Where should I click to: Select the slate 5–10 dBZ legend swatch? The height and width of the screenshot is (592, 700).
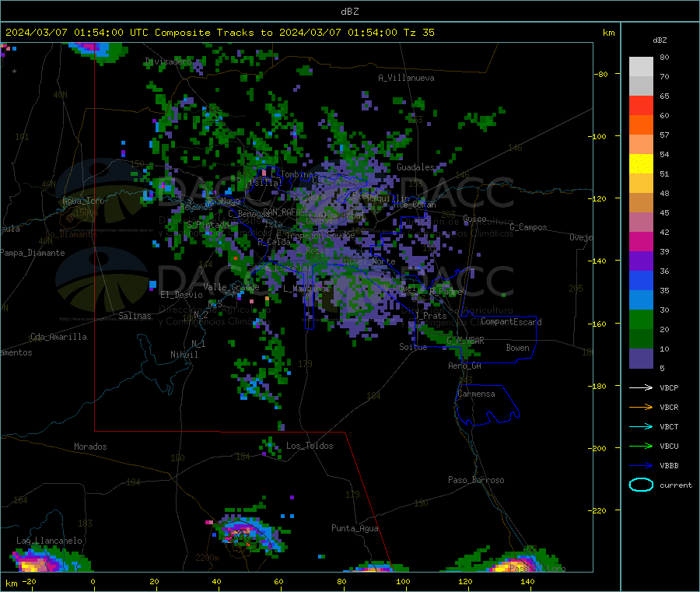[641, 359]
